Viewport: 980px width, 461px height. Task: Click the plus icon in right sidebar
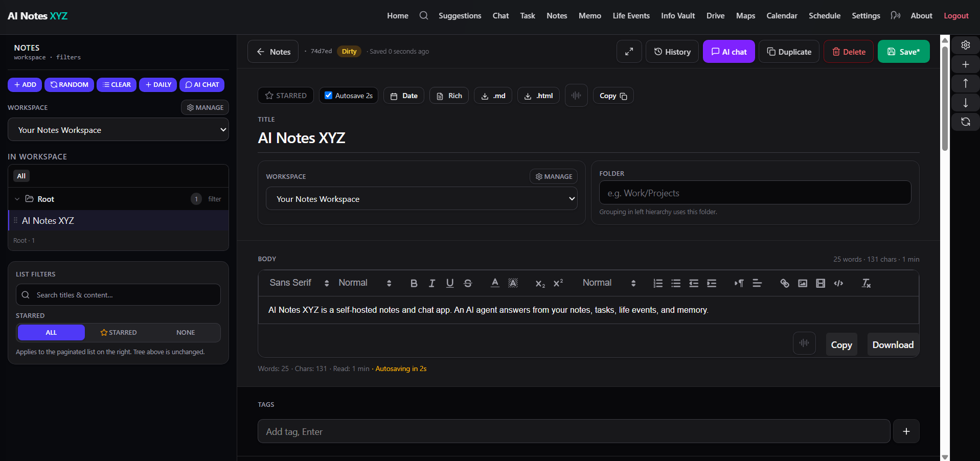[x=965, y=64]
